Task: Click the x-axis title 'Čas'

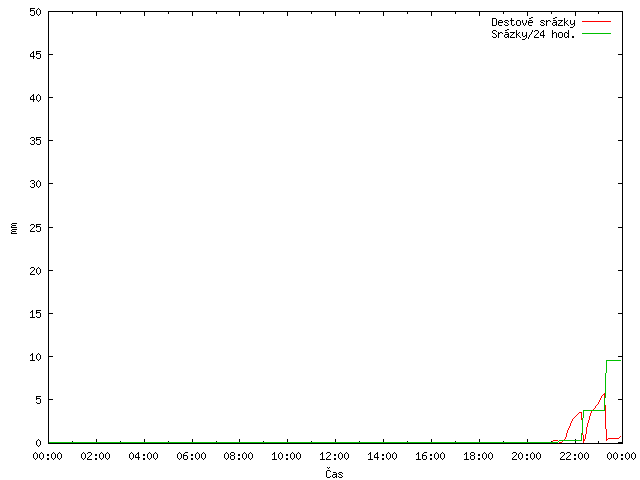Action: pos(334,473)
